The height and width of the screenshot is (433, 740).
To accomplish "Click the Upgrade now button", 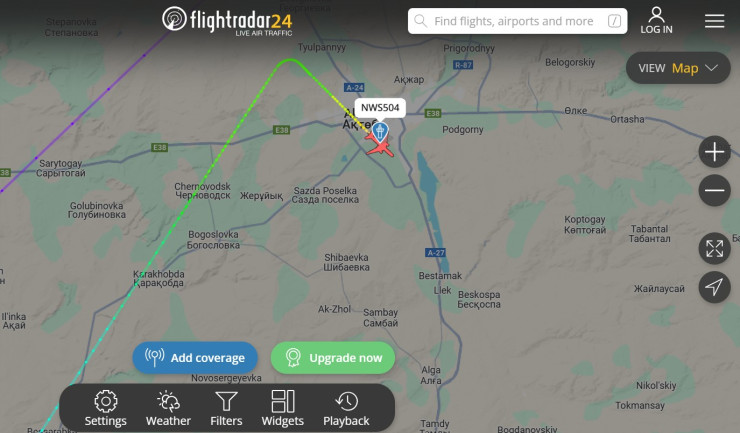I will (333, 357).
